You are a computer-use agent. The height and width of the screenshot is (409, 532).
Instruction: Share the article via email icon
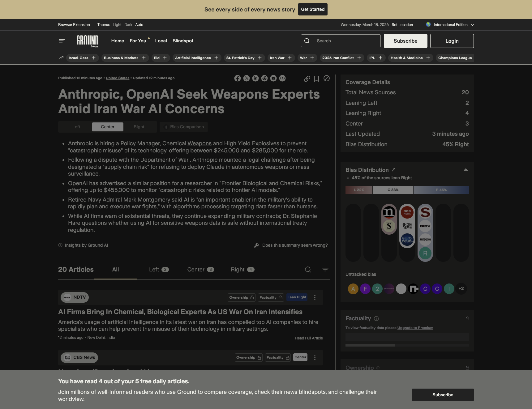(273, 78)
